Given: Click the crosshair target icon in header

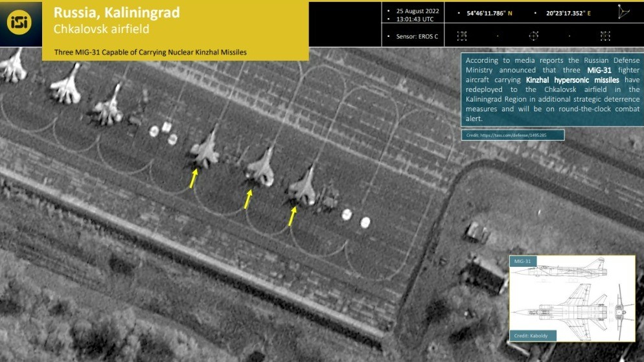Looking at the screenshot, I should click(x=533, y=36).
